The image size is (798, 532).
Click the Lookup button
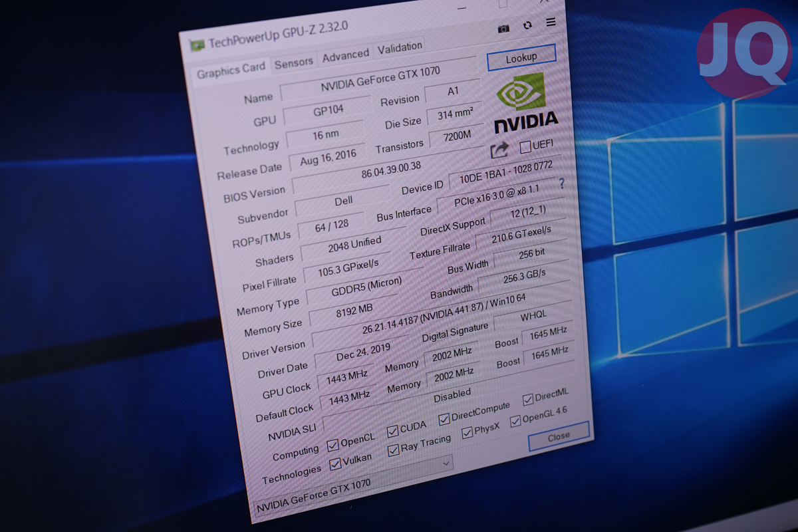coord(521,58)
